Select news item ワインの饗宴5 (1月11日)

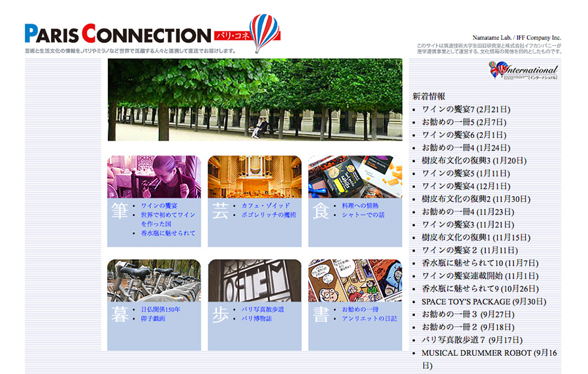pos(466,173)
